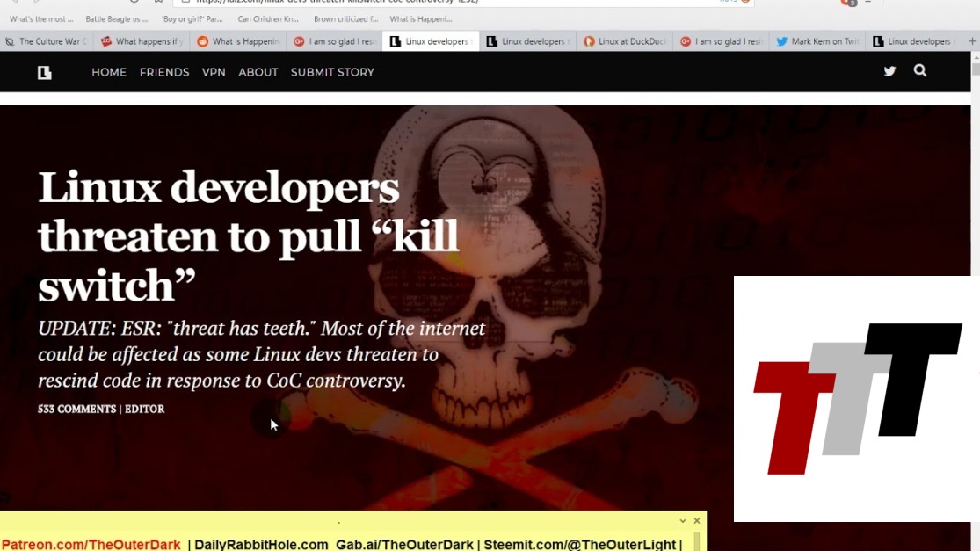Open the site's Twitter icon link
The width and height of the screenshot is (980, 551).
tap(889, 71)
